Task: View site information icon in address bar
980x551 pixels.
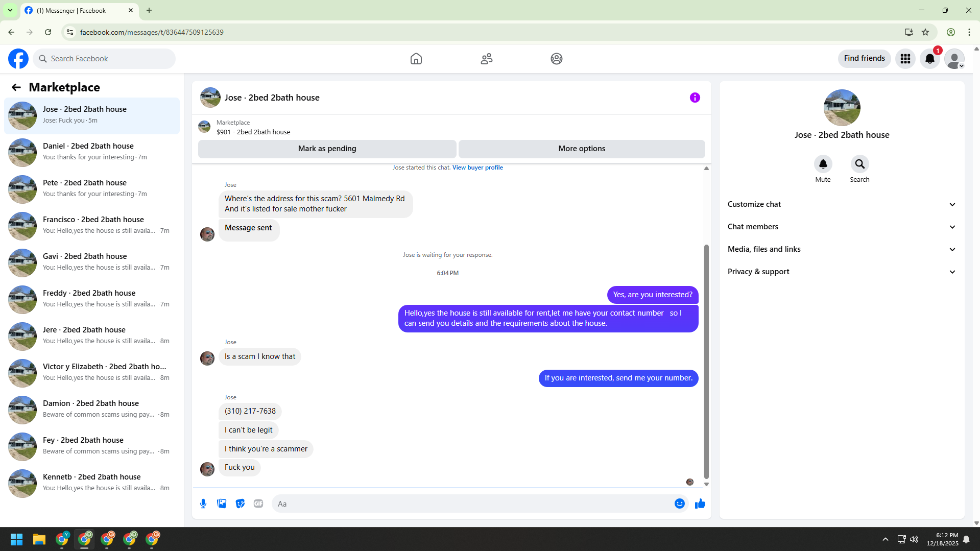Action: click(70, 32)
